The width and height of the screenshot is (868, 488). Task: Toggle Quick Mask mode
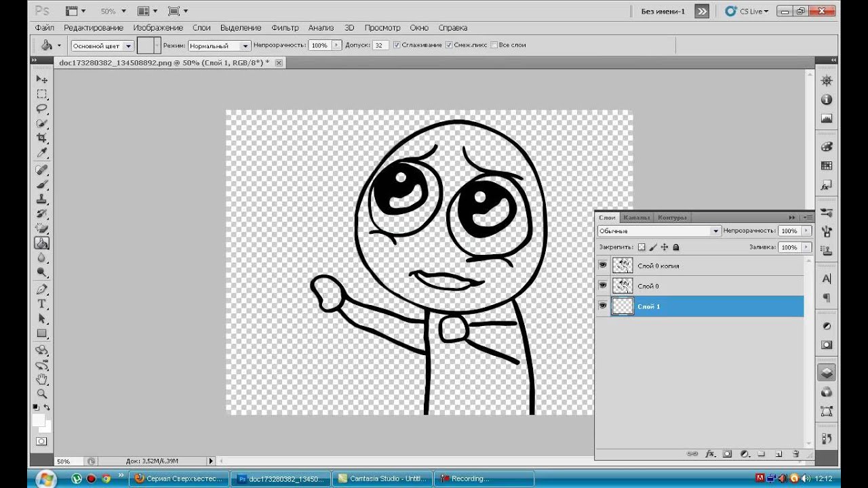[42, 441]
